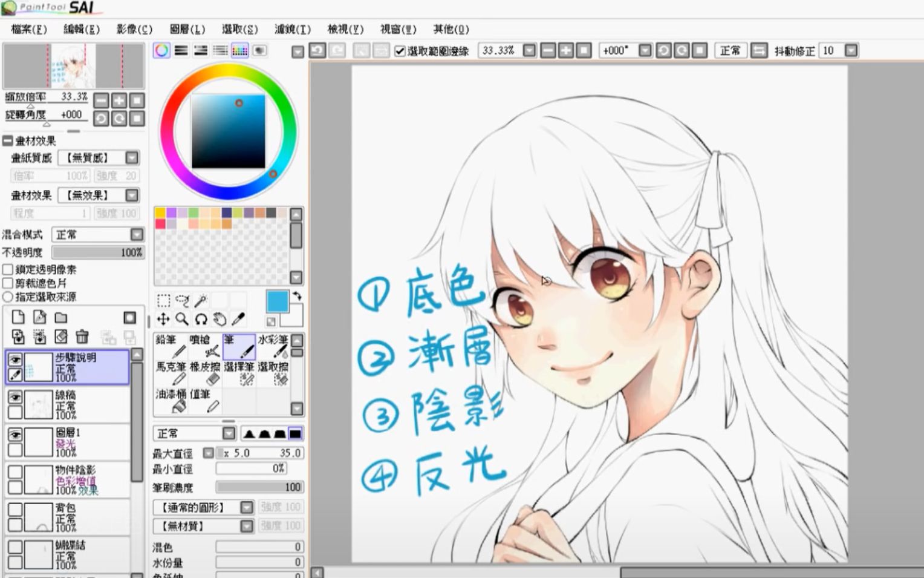Viewport: 924px width, 578px height.
Task: Pick the yellow swatch in the palette
Action: 160,212
